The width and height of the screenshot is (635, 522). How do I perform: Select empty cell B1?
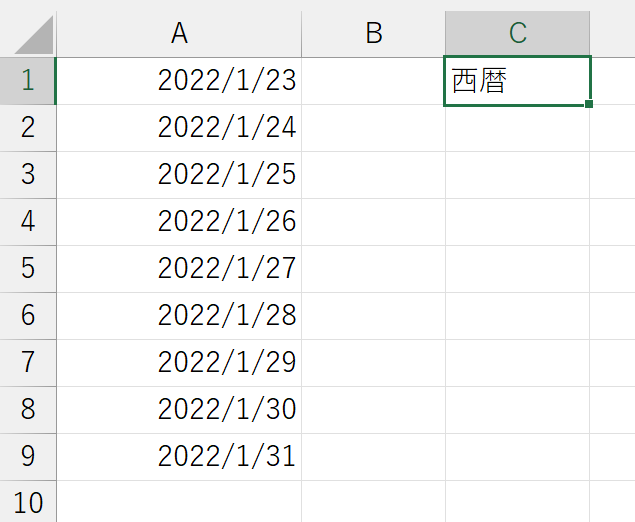point(373,81)
